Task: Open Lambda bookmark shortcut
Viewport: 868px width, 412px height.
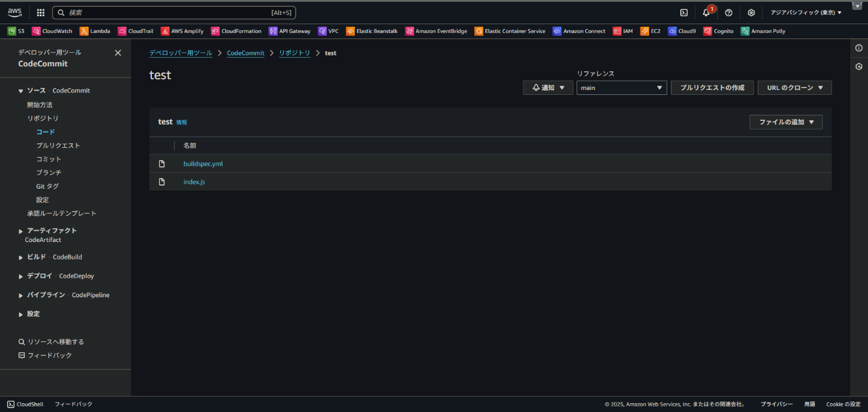Action: point(95,31)
